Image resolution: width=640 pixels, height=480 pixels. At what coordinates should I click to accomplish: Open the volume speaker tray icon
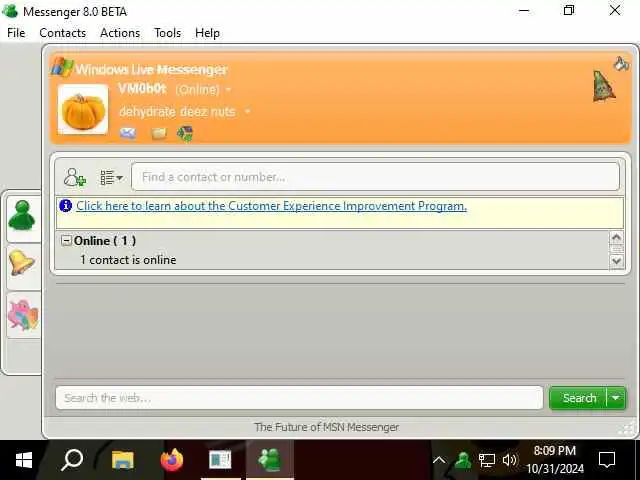509,460
